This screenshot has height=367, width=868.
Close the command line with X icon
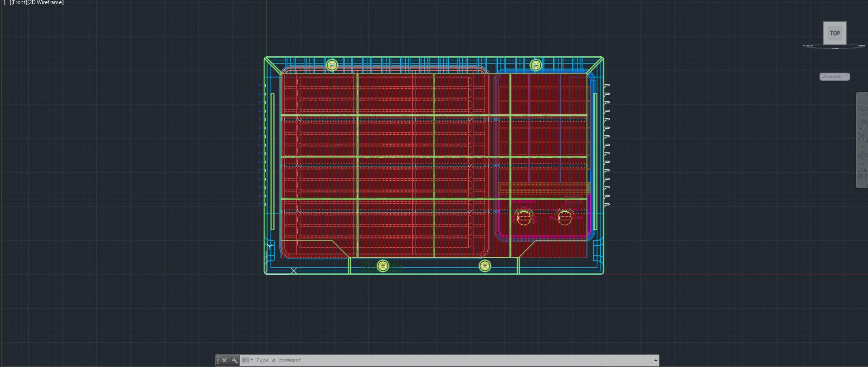tap(224, 360)
